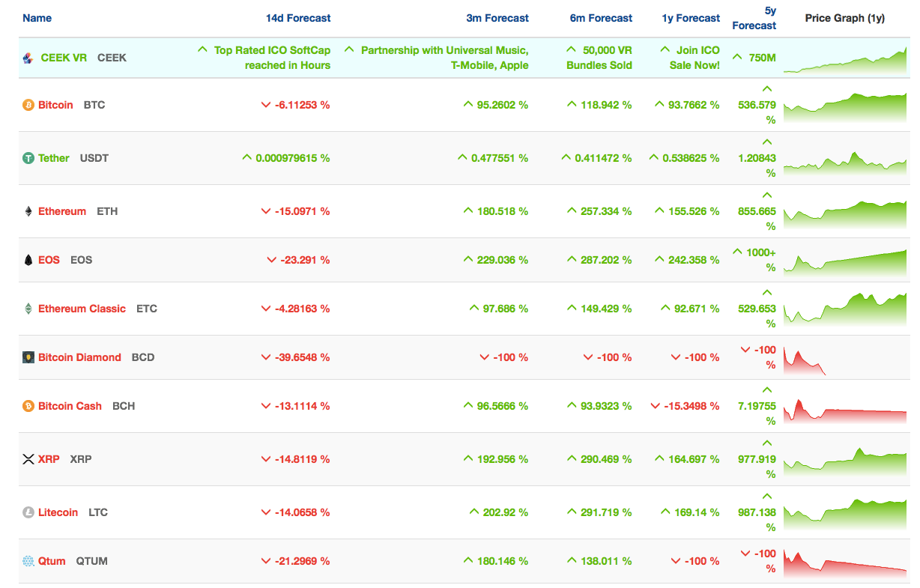Screen dimensions: 920x588
Task: Click EOS 1y price graph thumbnail
Action: pos(845,261)
